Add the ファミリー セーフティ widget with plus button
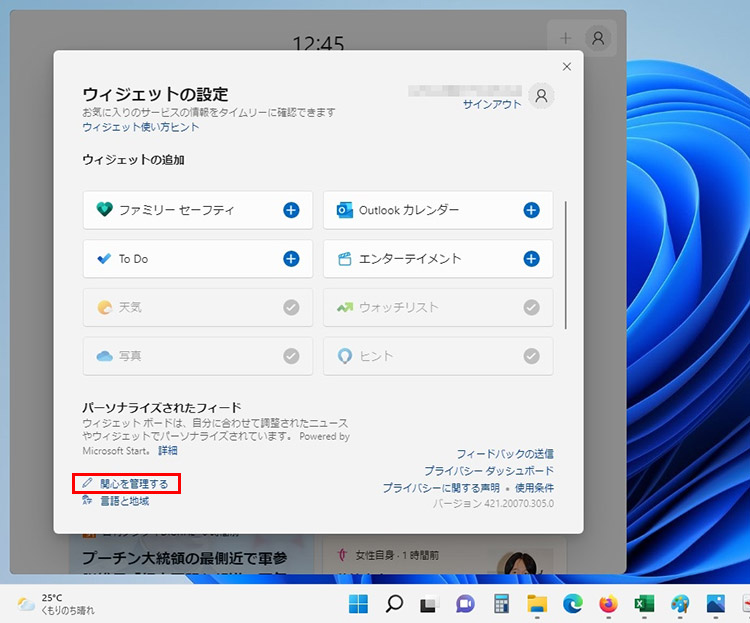Screen dimensions: 750x623 (x=291, y=210)
